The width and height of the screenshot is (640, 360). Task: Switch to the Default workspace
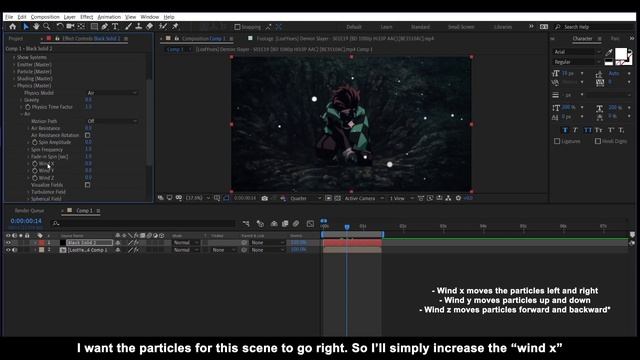click(x=354, y=27)
